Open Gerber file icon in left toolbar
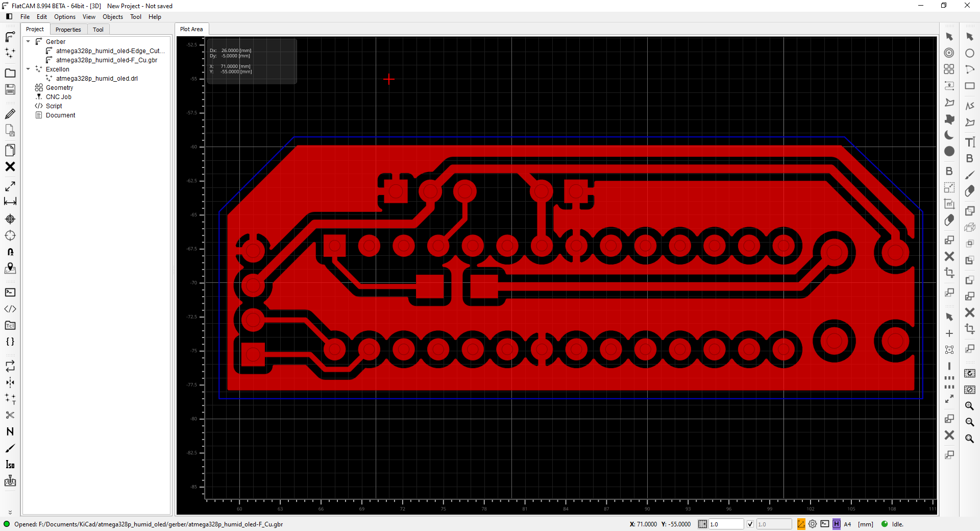 (x=10, y=37)
